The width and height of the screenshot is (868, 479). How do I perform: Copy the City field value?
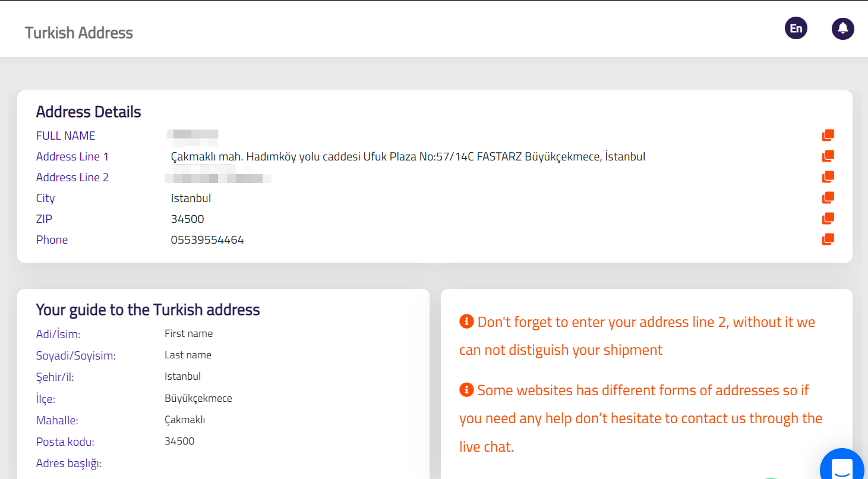tap(828, 198)
